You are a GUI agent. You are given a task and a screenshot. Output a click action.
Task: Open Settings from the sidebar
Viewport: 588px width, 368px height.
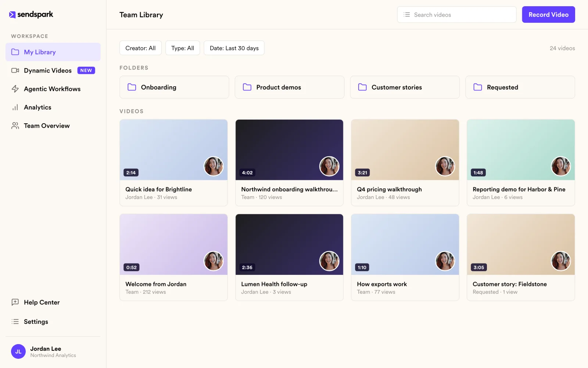53,322
